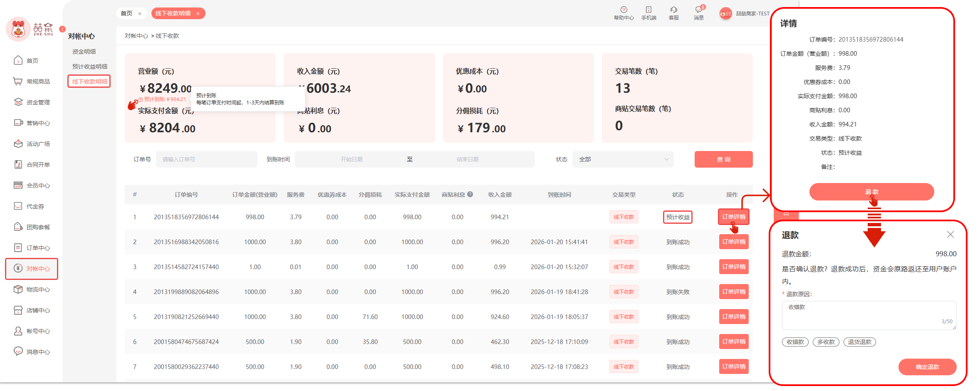Screen dimensions: 980x391
Task: Click the merchant avatar icon
Action: [x=726, y=14]
